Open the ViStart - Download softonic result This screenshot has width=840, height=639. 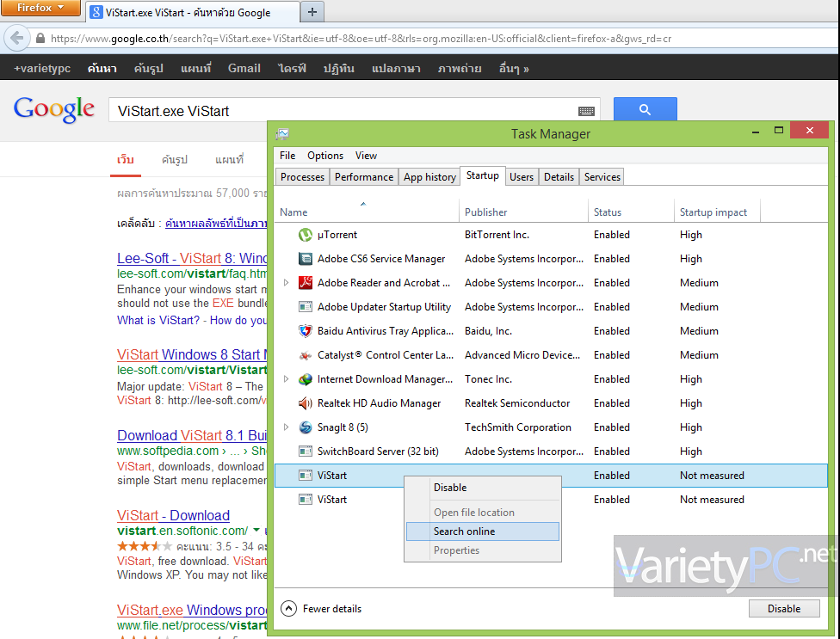[x=173, y=515]
